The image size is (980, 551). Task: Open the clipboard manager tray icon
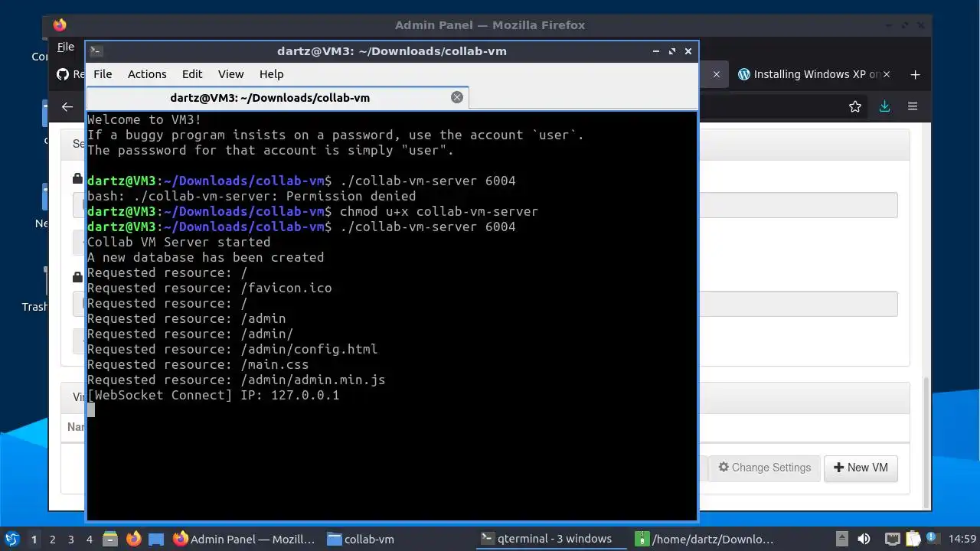click(914, 539)
